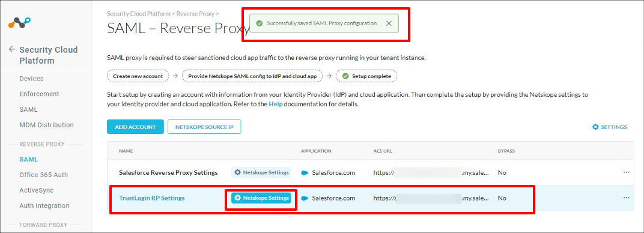This screenshot has height=233, width=644.
Task: Click the ACS URL of TrustLogin RP row
Action: pos(431,198)
